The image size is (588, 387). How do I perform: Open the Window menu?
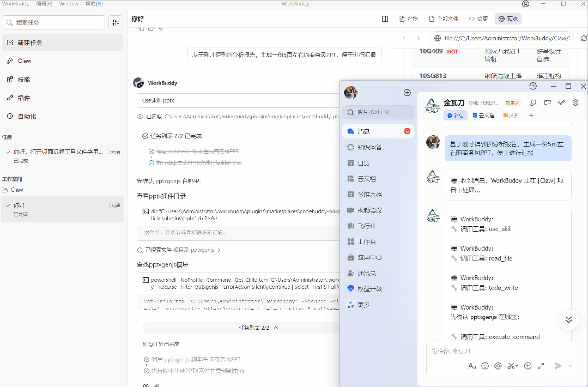(x=69, y=4)
